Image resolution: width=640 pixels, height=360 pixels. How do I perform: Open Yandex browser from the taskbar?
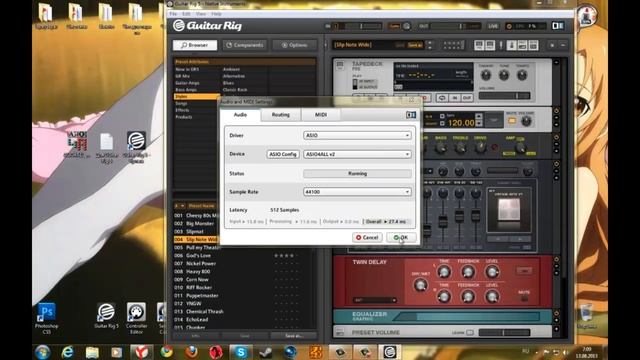click(142, 352)
